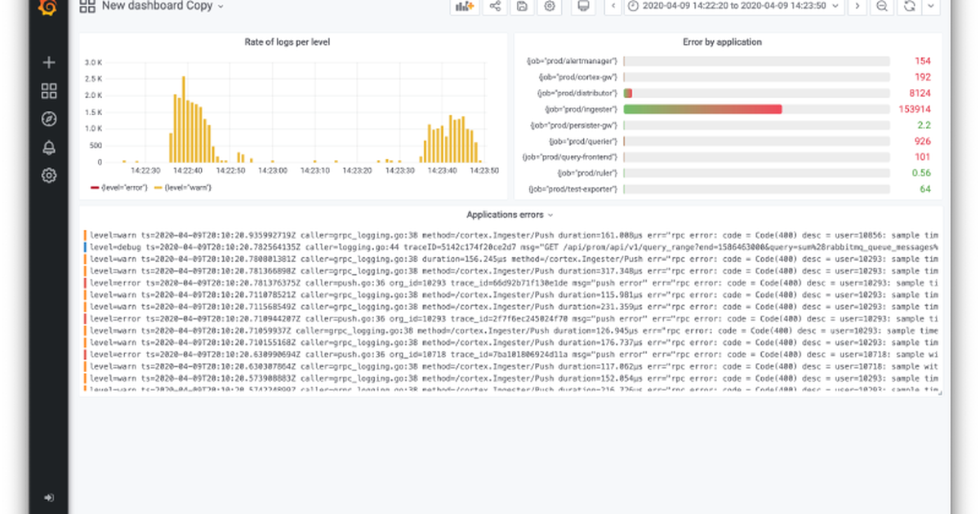Shift time range backward with left arrow

(x=613, y=7)
